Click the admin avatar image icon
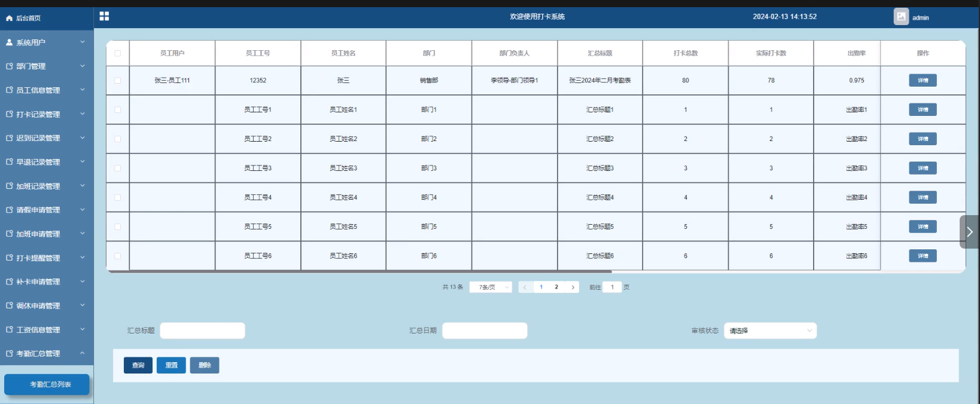 point(901,17)
